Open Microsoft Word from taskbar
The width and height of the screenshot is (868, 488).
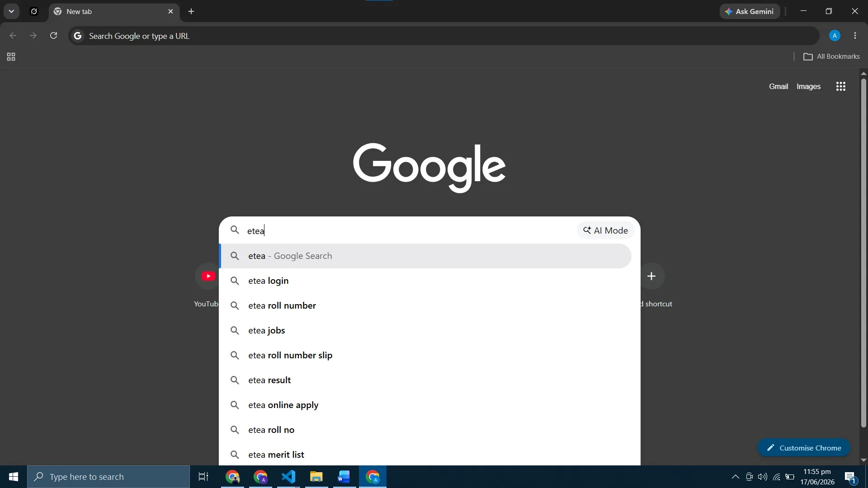[344, 477]
